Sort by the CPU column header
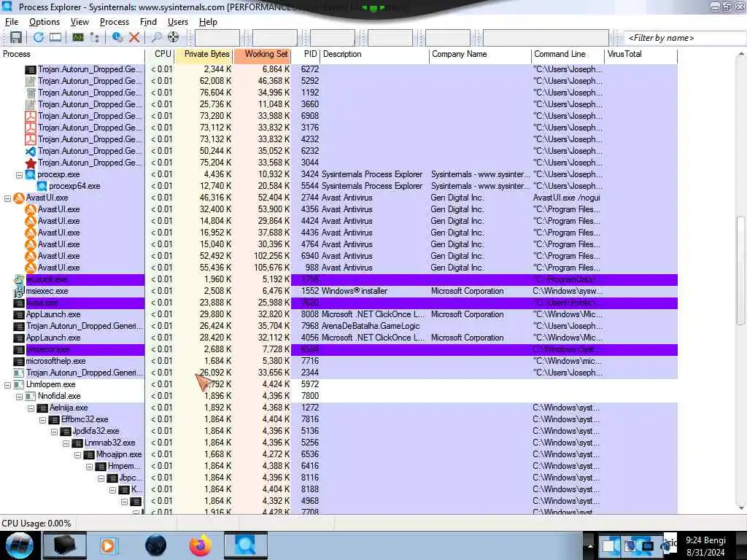Viewport: 747px width, 560px height. pos(160,54)
